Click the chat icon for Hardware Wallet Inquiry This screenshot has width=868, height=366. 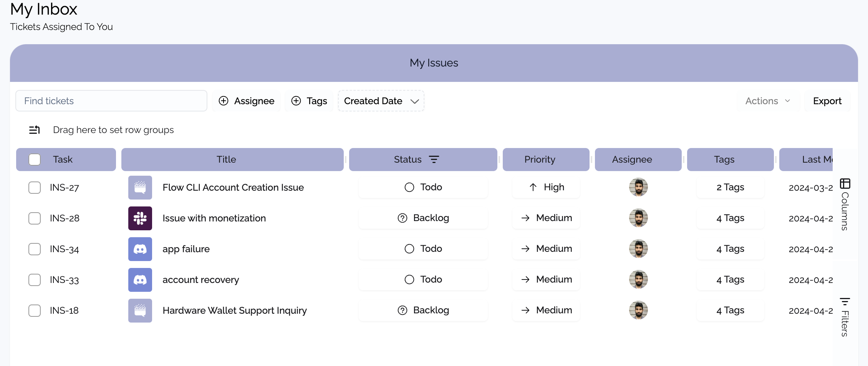tap(140, 311)
